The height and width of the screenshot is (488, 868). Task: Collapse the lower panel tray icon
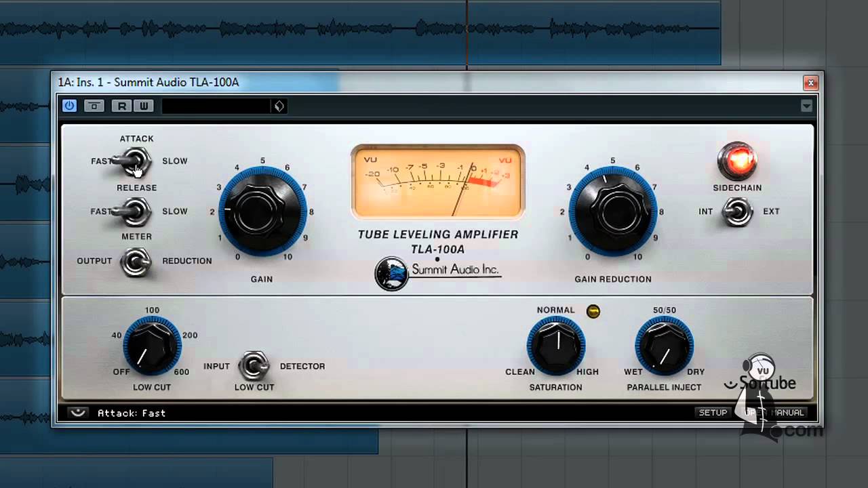(78, 412)
